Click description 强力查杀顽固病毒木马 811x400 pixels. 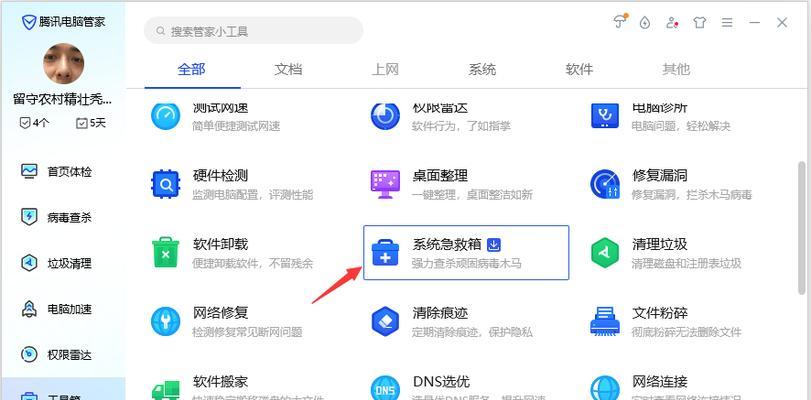tap(467, 263)
